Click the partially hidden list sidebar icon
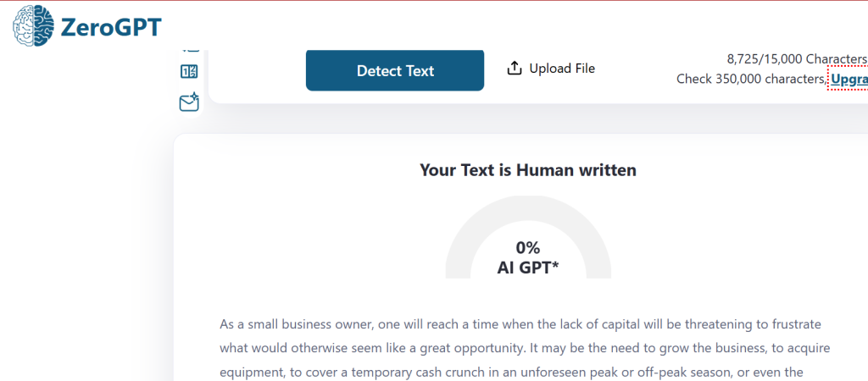The width and height of the screenshot is (868, 381). coord(189,49)
